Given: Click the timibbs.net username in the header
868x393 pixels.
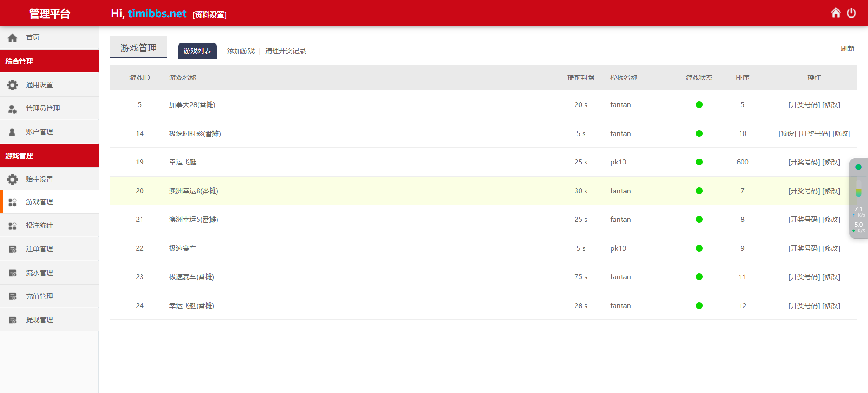Looking at the screenshot, I should coord(157,14).
